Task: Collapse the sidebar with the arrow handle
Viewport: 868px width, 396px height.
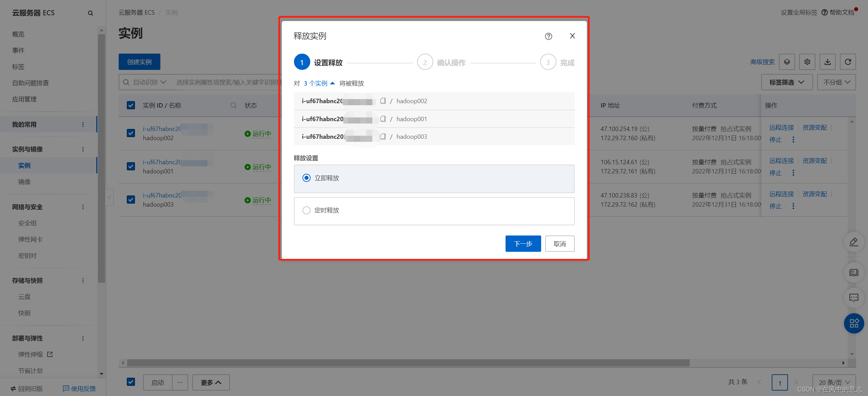Action: tap(110, 197)
